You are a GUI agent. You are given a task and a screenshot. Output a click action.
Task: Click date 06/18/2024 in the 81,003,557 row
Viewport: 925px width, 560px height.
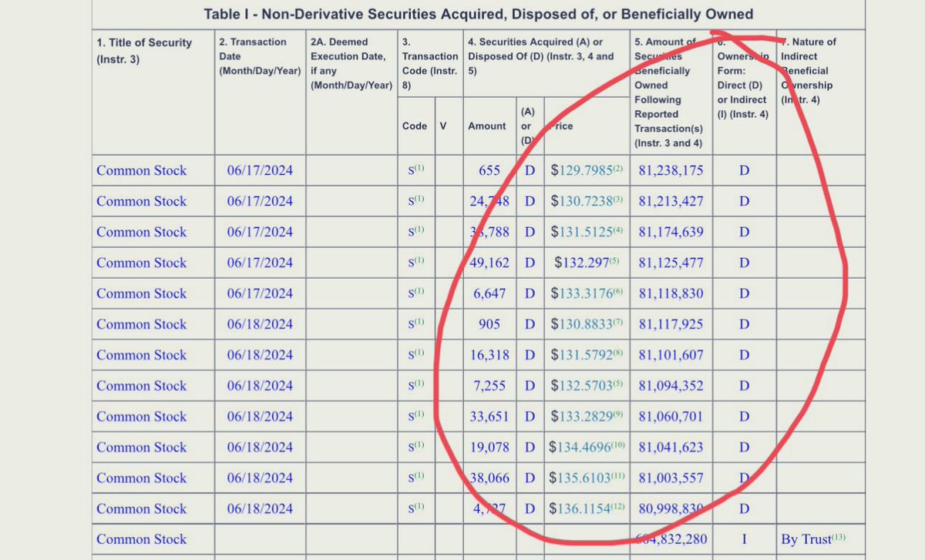click(260, 478)
